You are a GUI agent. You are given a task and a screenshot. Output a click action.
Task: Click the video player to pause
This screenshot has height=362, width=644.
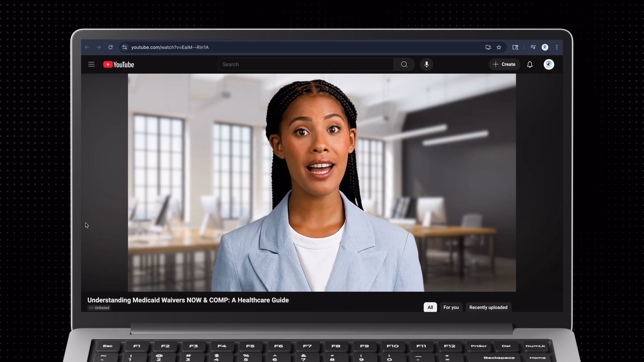322,183
